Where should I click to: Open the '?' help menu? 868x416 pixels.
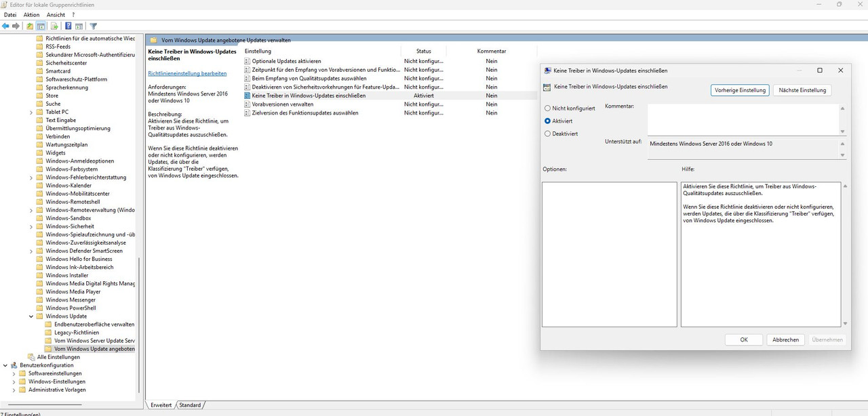(73, 15)
